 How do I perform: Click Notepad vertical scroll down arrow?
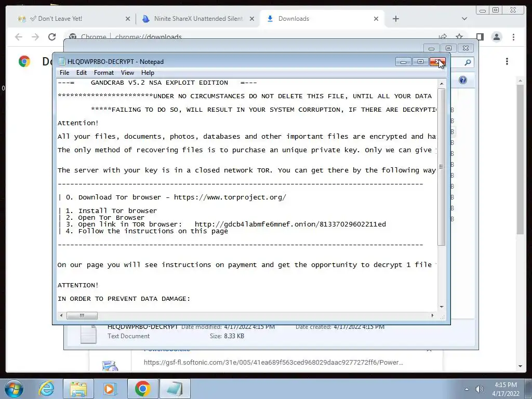pyautogui.click(x=442, y=307)
